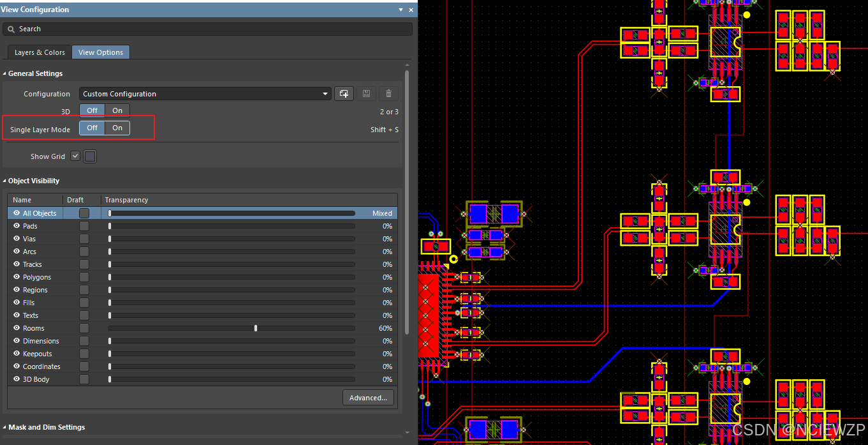Hide 3D Body using its eye icon
Screen dimensions: 868x445
coord(17,379)
